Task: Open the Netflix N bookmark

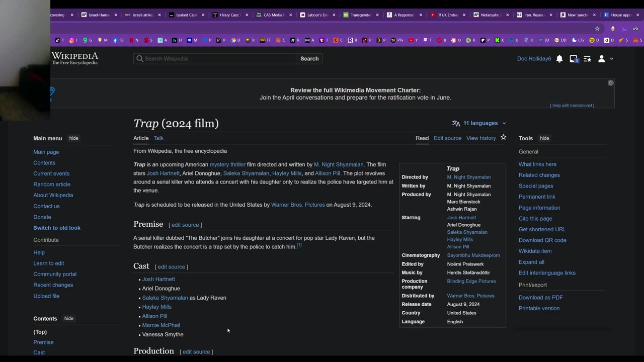Action: 134,40
